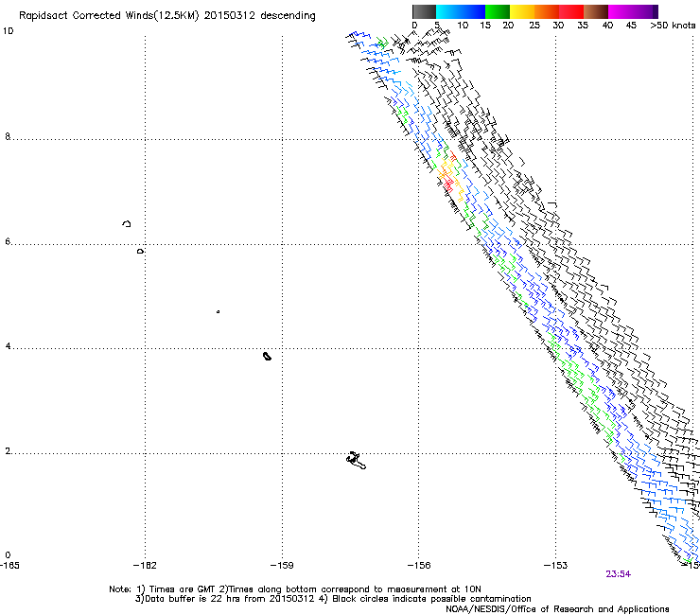The height and width of the screenshot is (615, 700).
Task: Click the purple '23:54' time label
Action: (619, 574)
